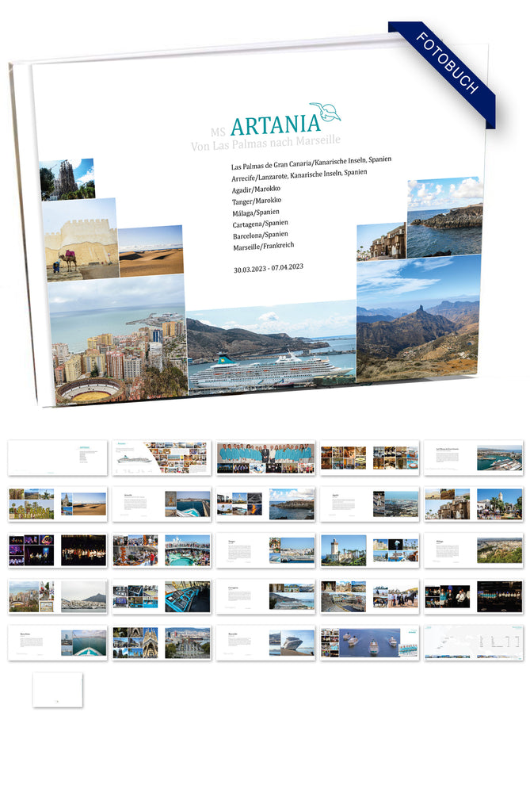This screenshot has height=812, width=530.
Task: Click the date range 30.03.2023 - 07.04.2023
Action: pos(269,268)
